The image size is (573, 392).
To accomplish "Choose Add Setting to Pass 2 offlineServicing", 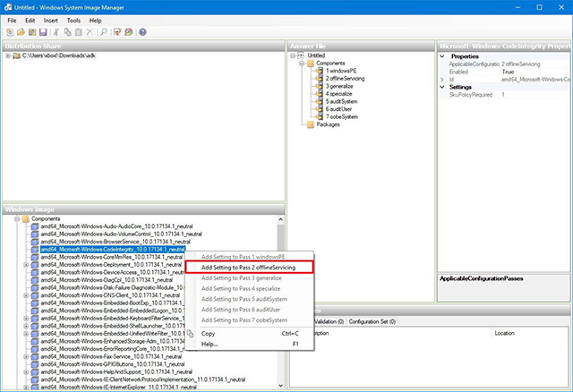I will tap(249, 267).
